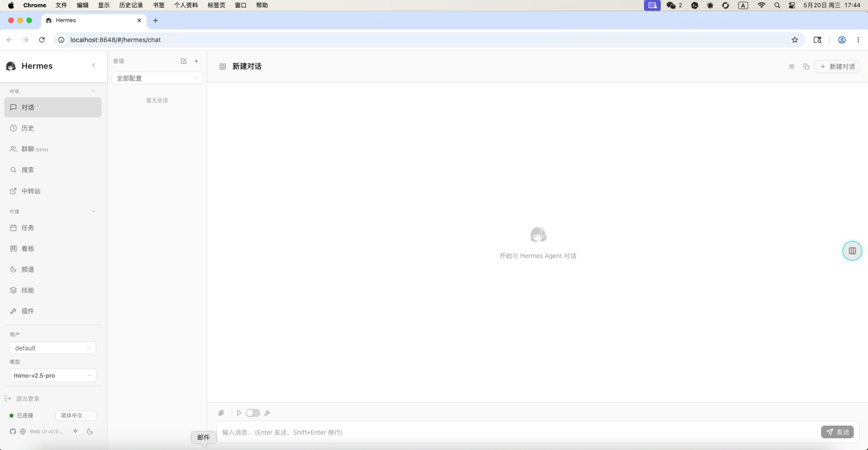
Task: Click the date and time in menu bar
Action: pyautogui.click(x=832, y=5)
